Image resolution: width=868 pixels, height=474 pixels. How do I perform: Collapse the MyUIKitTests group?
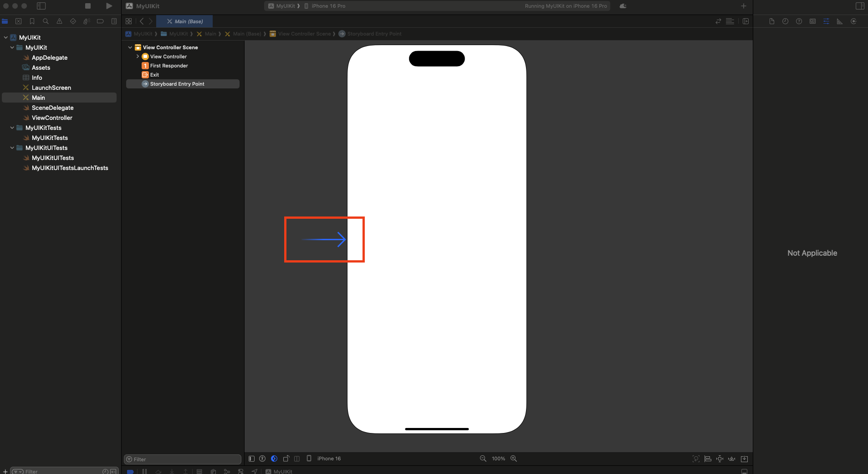tap(12, 128)
